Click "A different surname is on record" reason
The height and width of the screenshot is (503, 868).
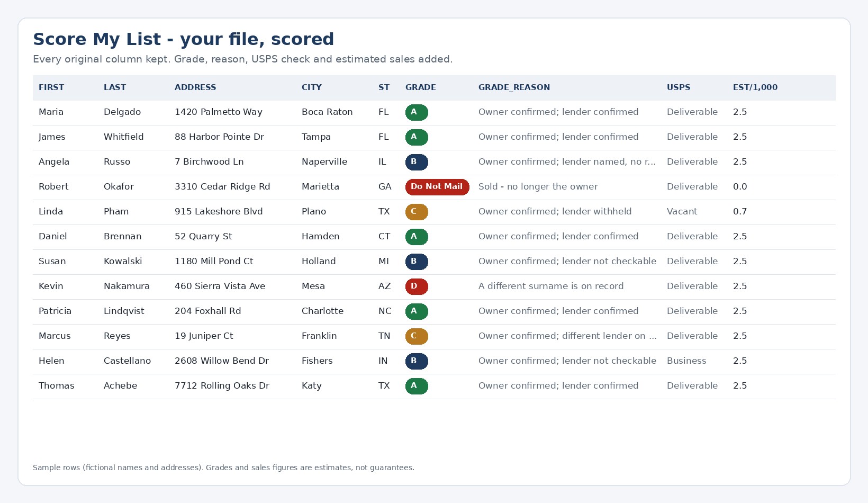[551, 286]
